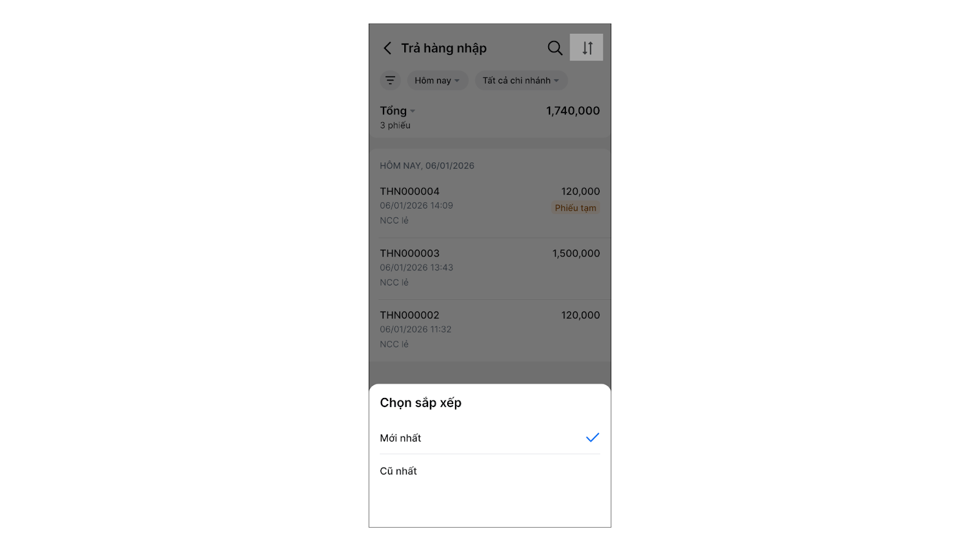
Task: Open the filter lines icon
Action: [390, 80]
